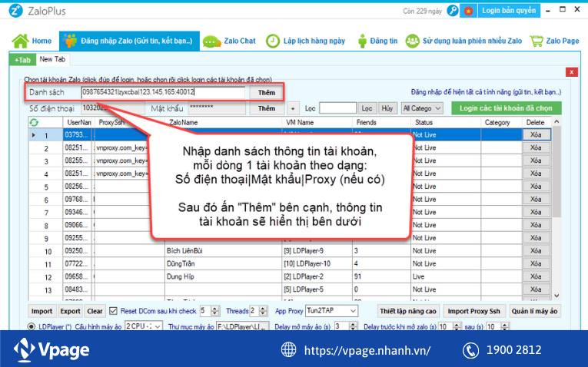Select the LDPlayer radio button
This screenshot has height=367, width=588.
pos(32,326)
